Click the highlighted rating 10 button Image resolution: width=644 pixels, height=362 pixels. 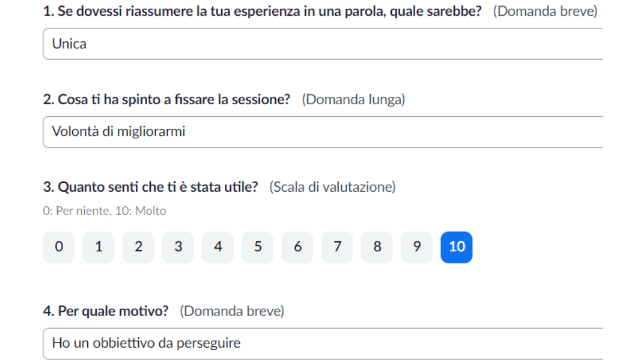457,248
